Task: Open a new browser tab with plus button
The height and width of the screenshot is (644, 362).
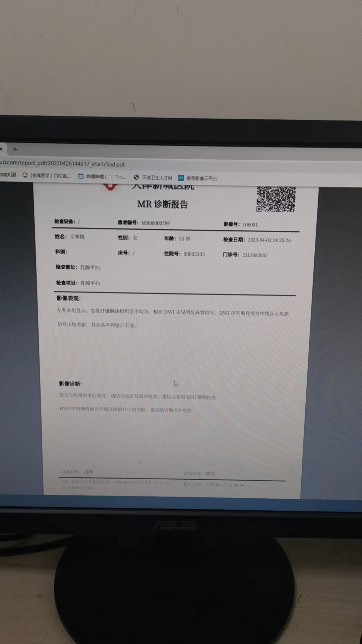Action: [15, 149]
